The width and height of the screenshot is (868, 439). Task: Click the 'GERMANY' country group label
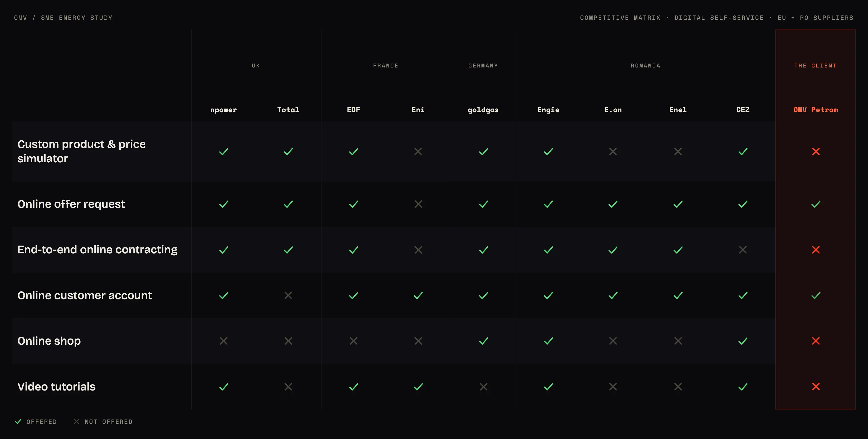coord(484,66)
